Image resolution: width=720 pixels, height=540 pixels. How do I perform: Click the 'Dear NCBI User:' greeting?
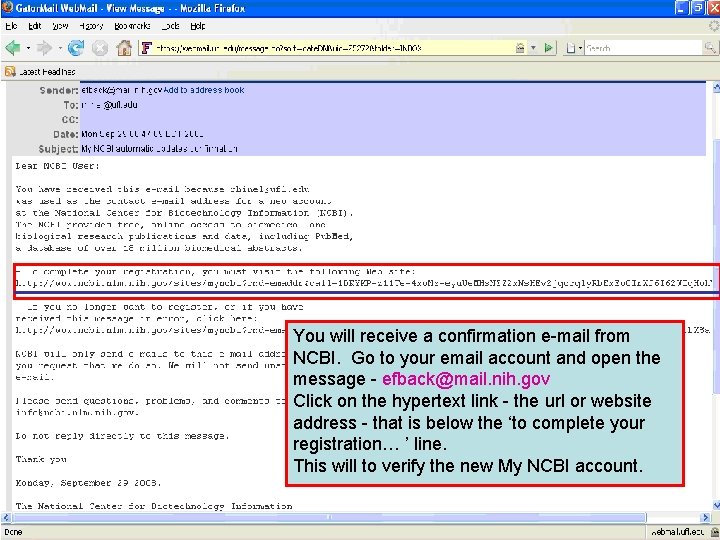(57, 166)
